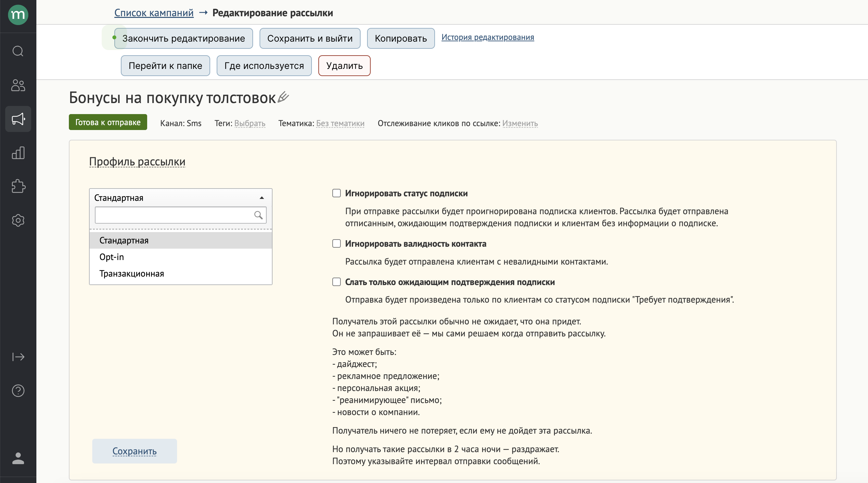Open the help question mark icon
Screen dimensions: 868x483
click(x=18, y=391)
